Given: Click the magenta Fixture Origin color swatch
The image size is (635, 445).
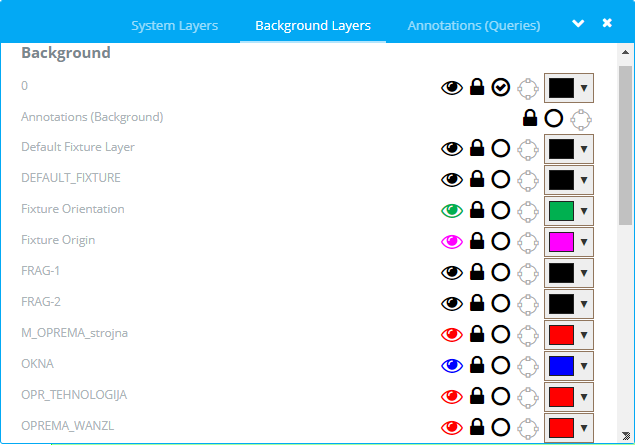Looking at the screenshot, I should 561,242.
